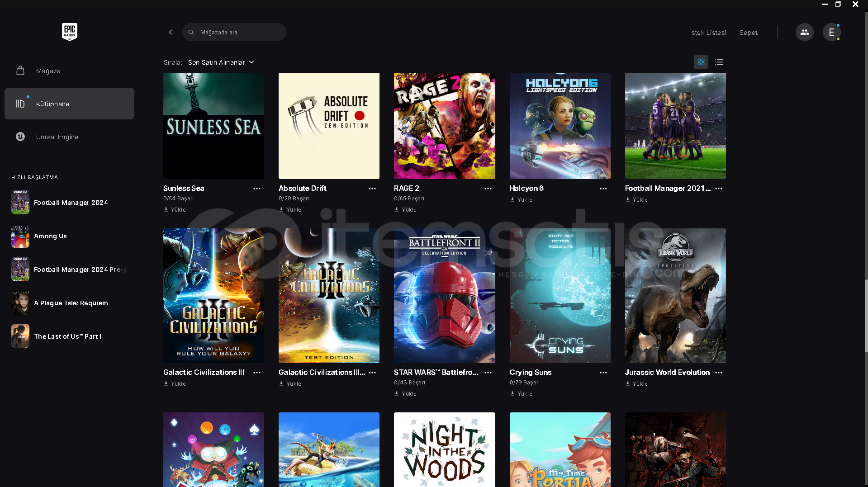Launch Football Manager 2024 Pre-game quick-launch icon
This screenshot has width=868, height=487.
(x=20, y=270)
